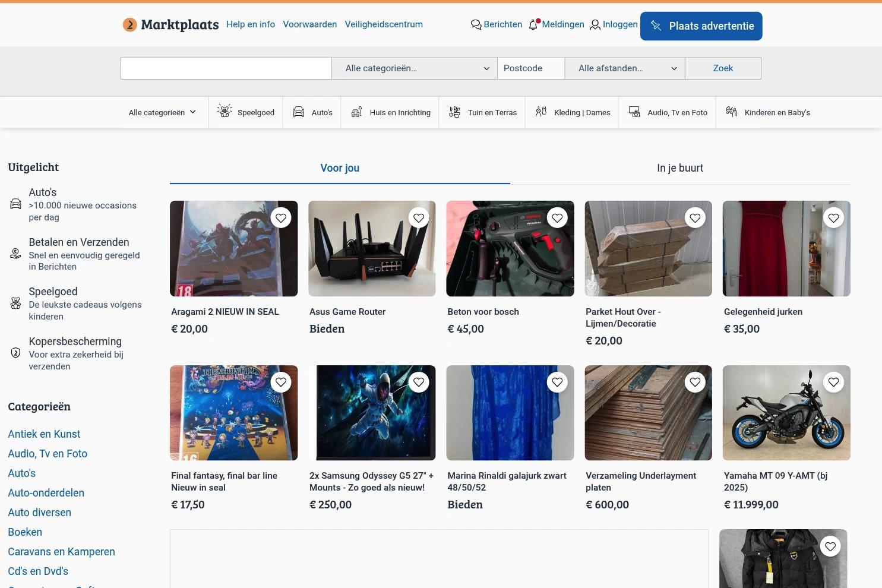Image resolution: width=882 pixels, height=588 pixels.
Task: Click the car icon beside Uitgelicht Auto's
Action: 16,204
